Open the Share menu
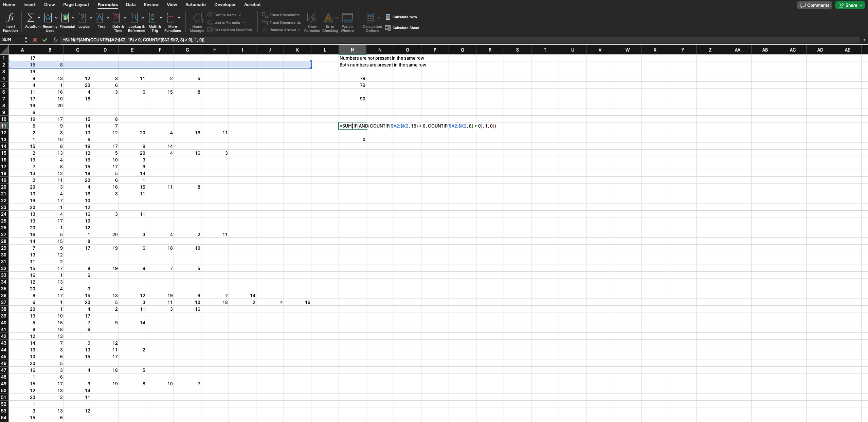The height and width of the screenshot is (422, 868). click(x=850, y=5)
